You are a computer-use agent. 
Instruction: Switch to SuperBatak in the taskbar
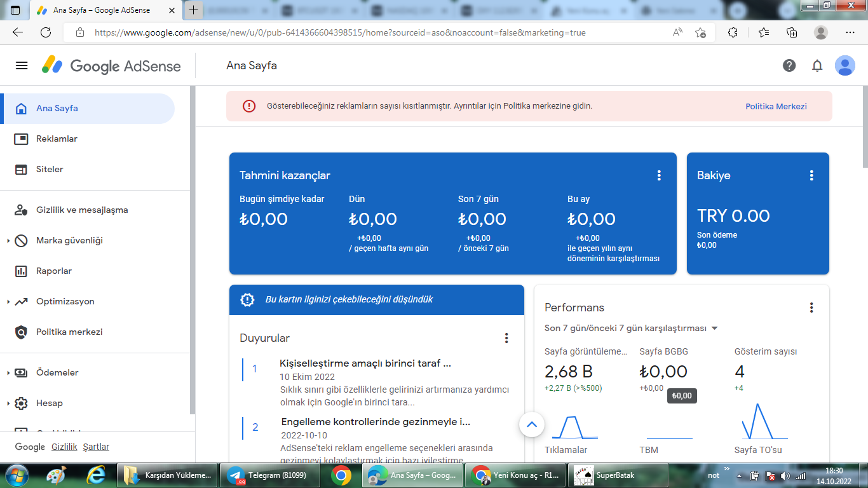click(x=620, y=475)
